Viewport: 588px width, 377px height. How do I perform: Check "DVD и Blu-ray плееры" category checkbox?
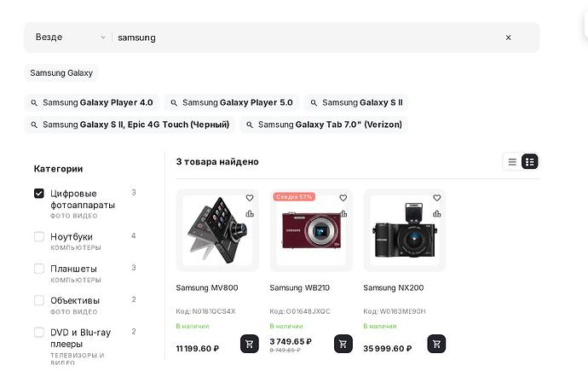(x=39, y=333)
